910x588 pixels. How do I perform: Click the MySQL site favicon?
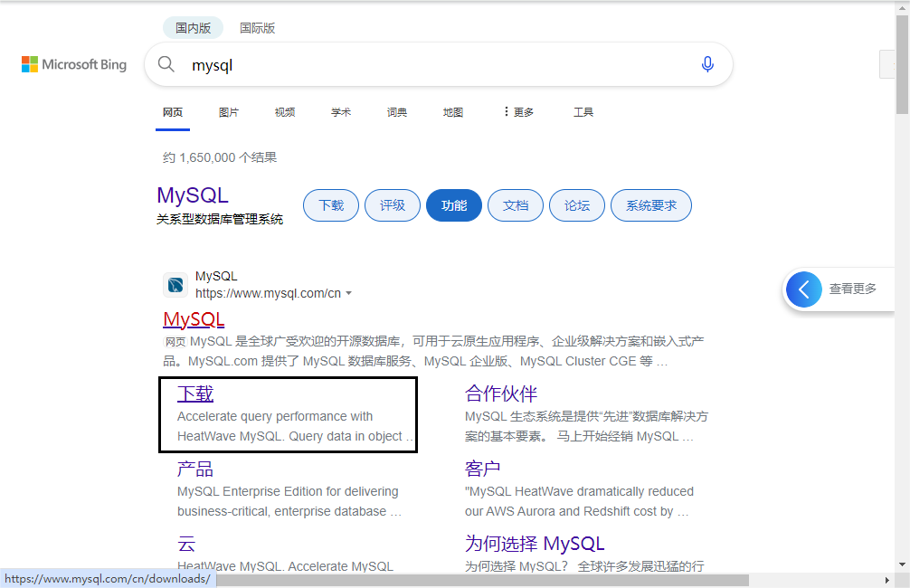coord(175,285)
